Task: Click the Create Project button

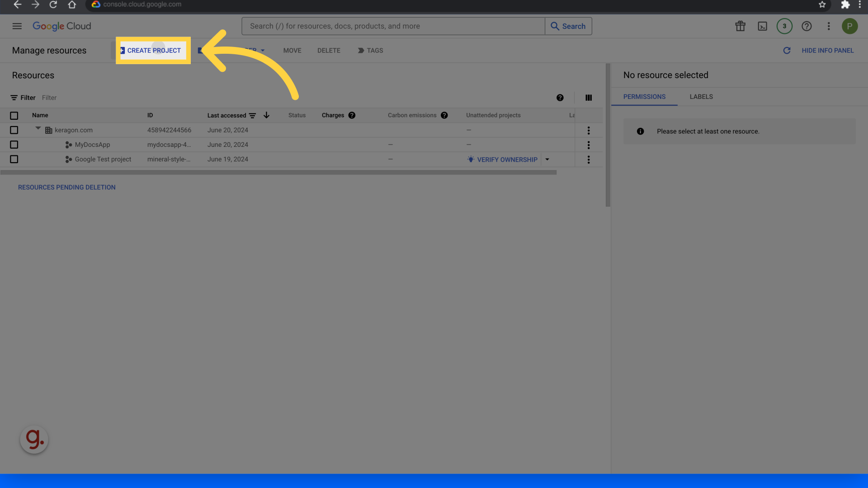Action: point(153,51)
